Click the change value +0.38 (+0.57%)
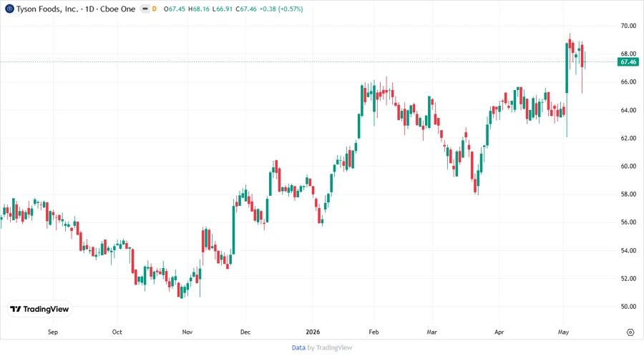 [281, 9]
